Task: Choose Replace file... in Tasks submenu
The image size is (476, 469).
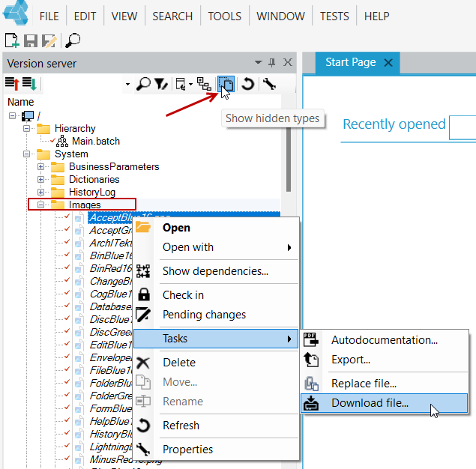Action: coord(384,384)
